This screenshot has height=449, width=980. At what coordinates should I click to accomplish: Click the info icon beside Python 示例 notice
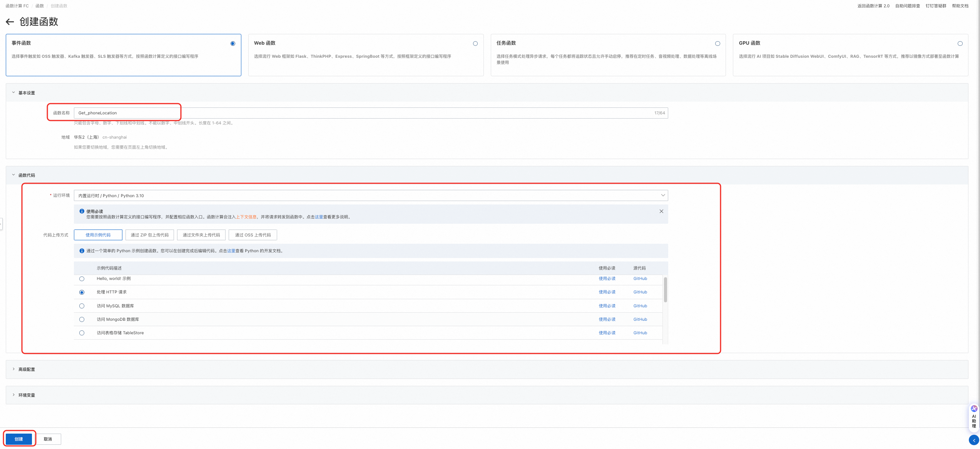click(x=82, y=251)
